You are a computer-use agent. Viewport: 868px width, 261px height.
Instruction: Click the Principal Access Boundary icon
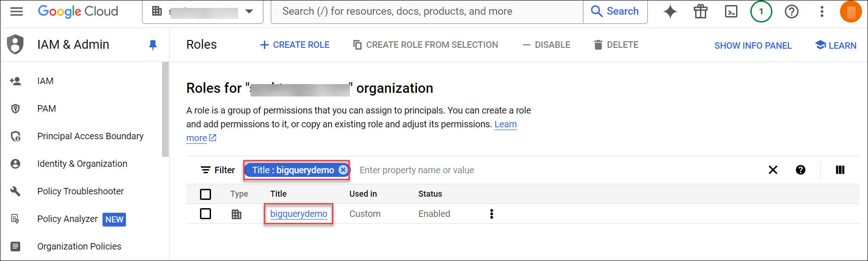pos(16,136)
